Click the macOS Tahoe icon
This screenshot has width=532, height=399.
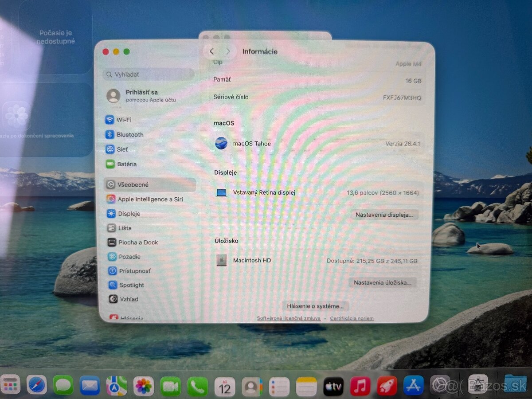[x=221, y=143]
